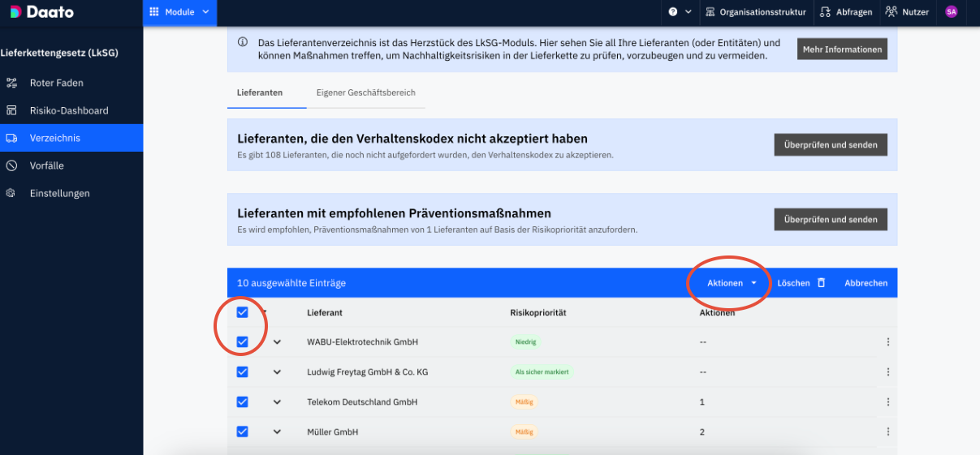Go to Roter Faden
The width and height of the screenshot is (980, 455).
(71, 83)
